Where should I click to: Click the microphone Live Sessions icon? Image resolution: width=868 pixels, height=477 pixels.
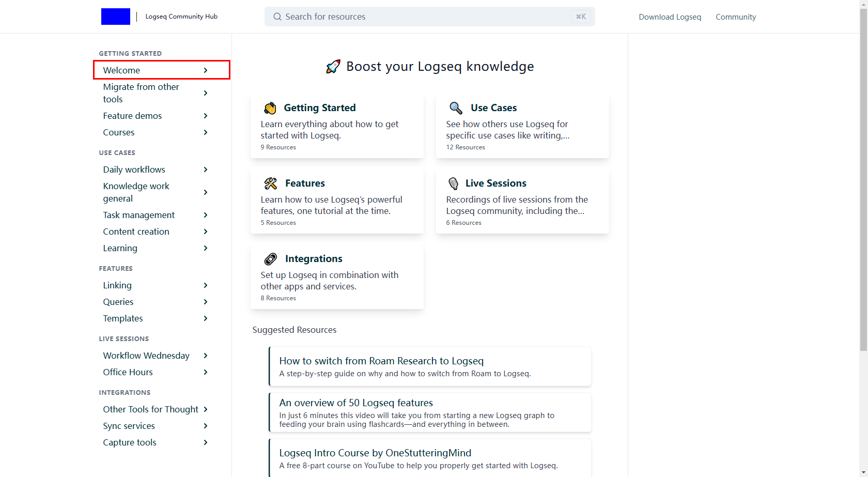point(453,183)
